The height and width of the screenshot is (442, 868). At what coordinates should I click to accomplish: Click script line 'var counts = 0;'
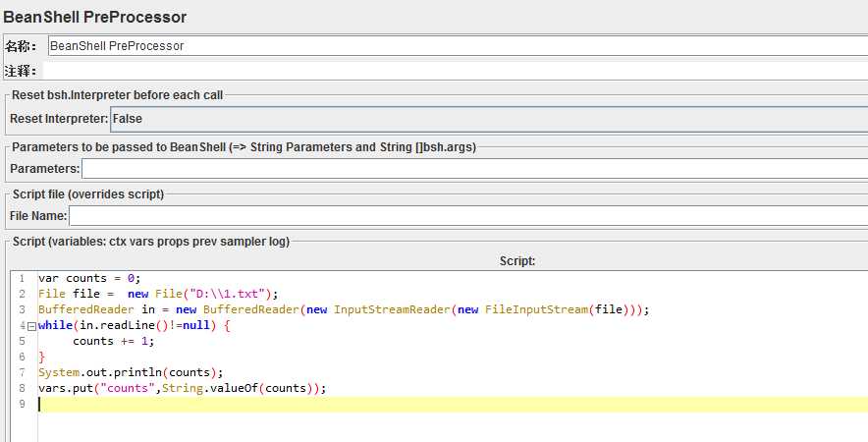point(89,278)
